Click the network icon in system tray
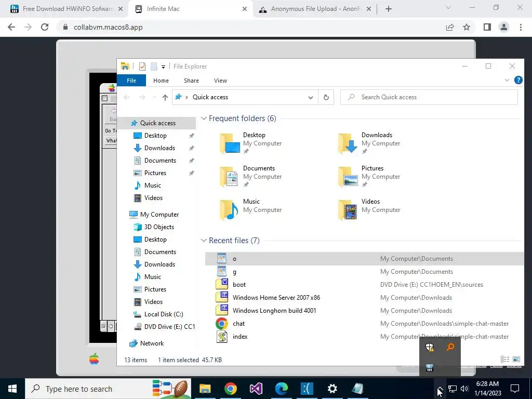This screenshot has height=399, width=532. click(453, 389)
